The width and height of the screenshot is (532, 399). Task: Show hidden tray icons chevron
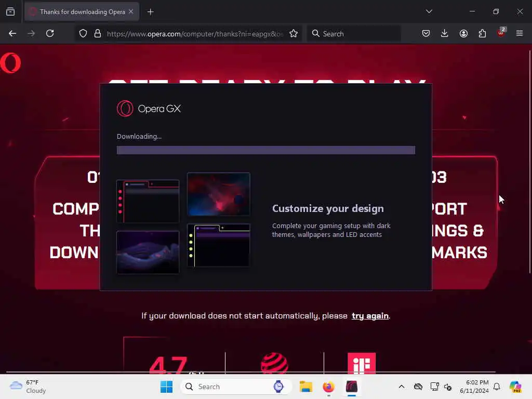pyautogui.click(x=402, y=387)
